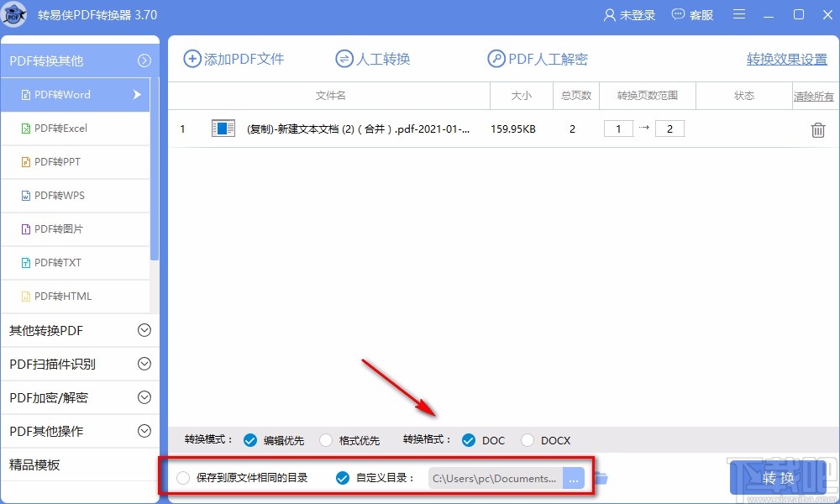Viewport: 840px width, 504px height.
Task: Open 转换效果设置 settings link
Action: (x=785, y=60)
